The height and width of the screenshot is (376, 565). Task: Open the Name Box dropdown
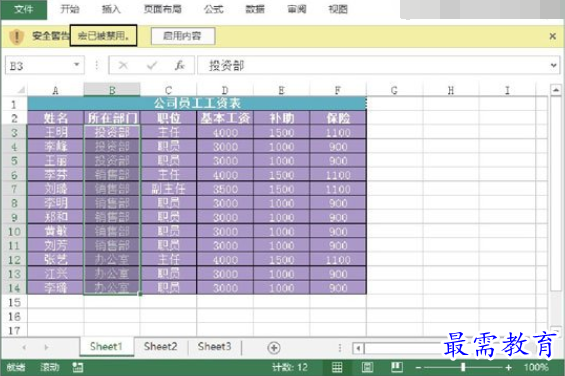[x=76, y=65]
